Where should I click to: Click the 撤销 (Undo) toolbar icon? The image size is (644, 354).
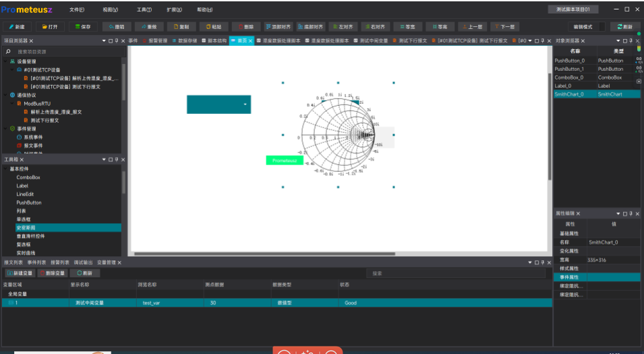point(117,27)
